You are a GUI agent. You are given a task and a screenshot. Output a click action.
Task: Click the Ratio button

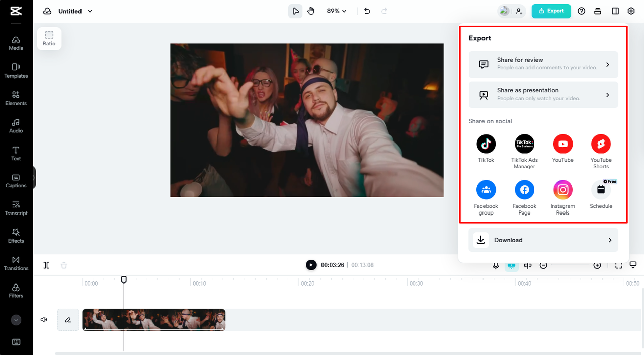coord(49,38)
